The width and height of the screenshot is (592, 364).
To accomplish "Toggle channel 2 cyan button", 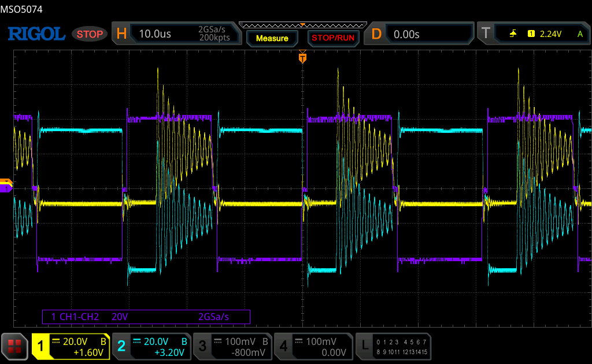I will click(x=121, y=346).
